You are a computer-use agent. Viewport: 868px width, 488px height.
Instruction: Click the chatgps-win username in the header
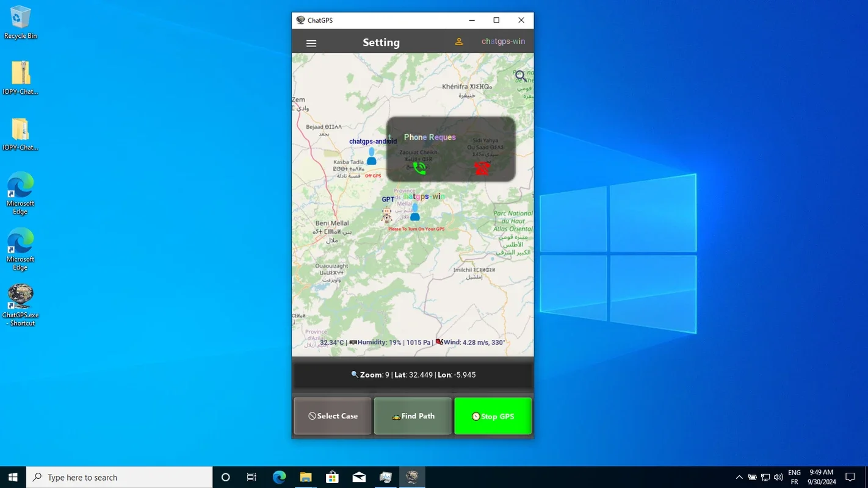point(503,41)
